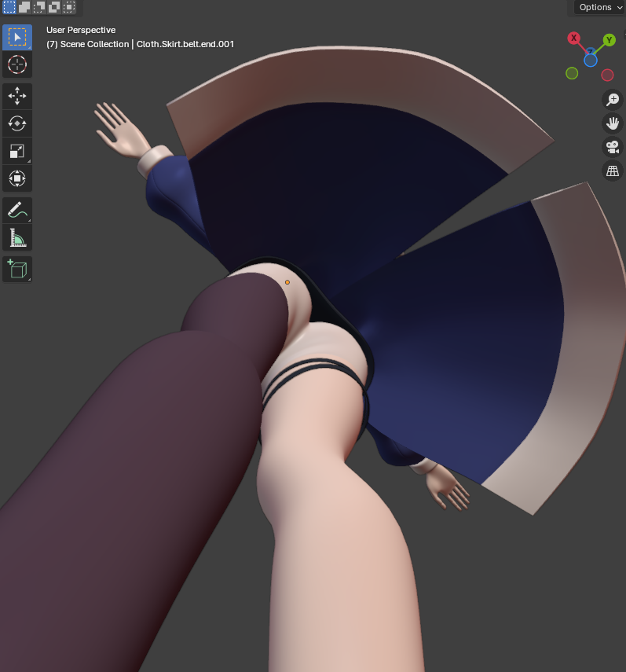Click the red X axis on gizmo
Image resolution: width=626 pixels, height=672 pixels.
[x=574, y=38]
